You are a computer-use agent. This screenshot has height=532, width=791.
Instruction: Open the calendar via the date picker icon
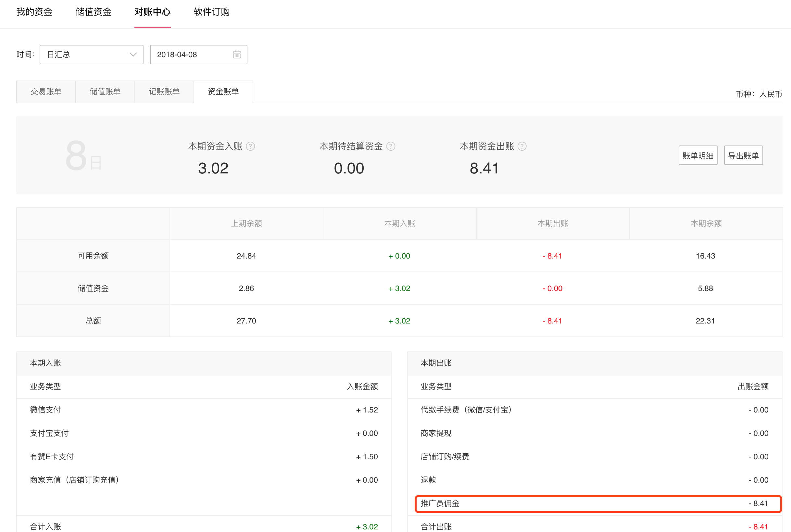click(x=236, y=54)
